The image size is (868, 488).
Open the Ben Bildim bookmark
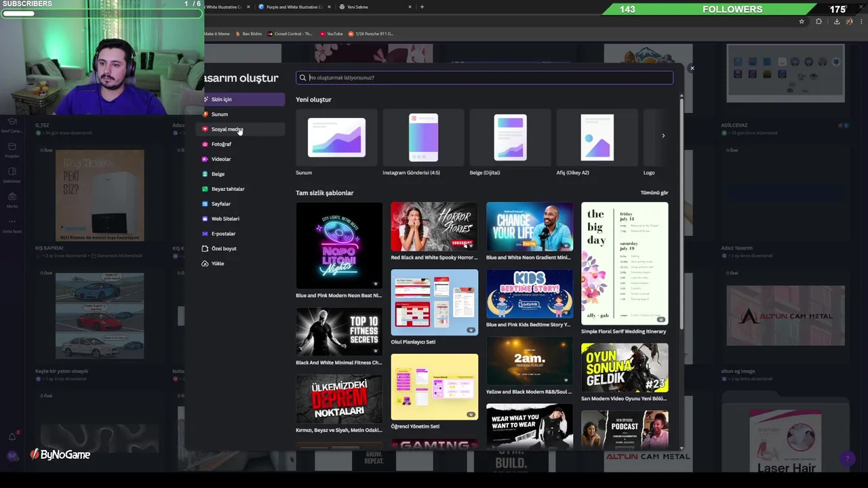[248, 34]
